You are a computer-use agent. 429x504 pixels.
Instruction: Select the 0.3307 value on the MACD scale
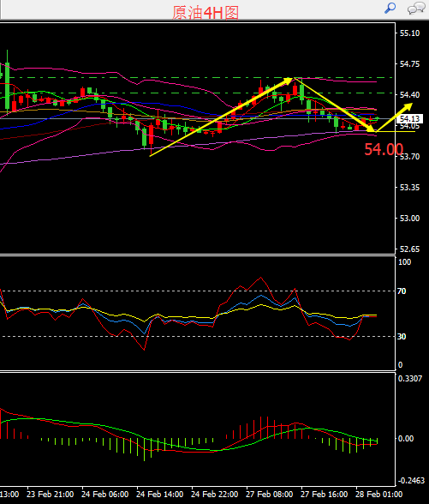(410, 379)
